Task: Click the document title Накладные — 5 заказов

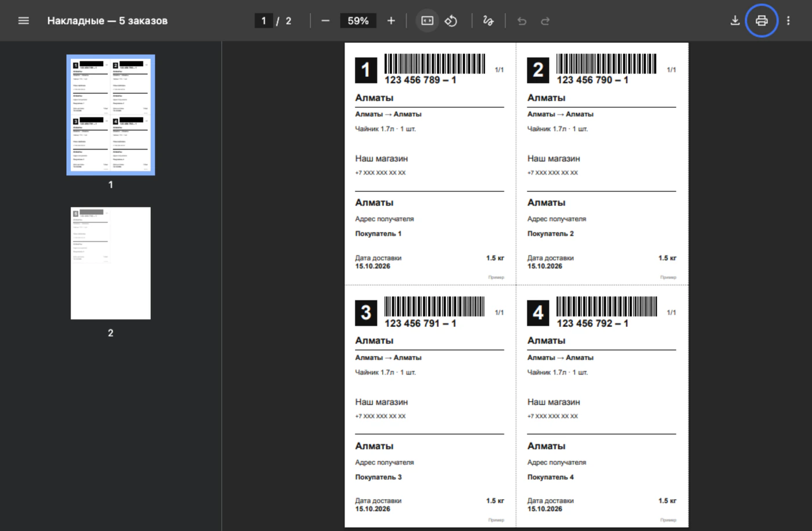Action: pos(107,21)
